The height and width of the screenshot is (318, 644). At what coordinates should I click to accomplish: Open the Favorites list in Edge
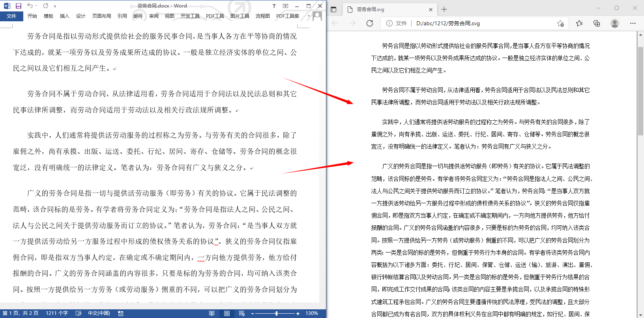[579, 23]
